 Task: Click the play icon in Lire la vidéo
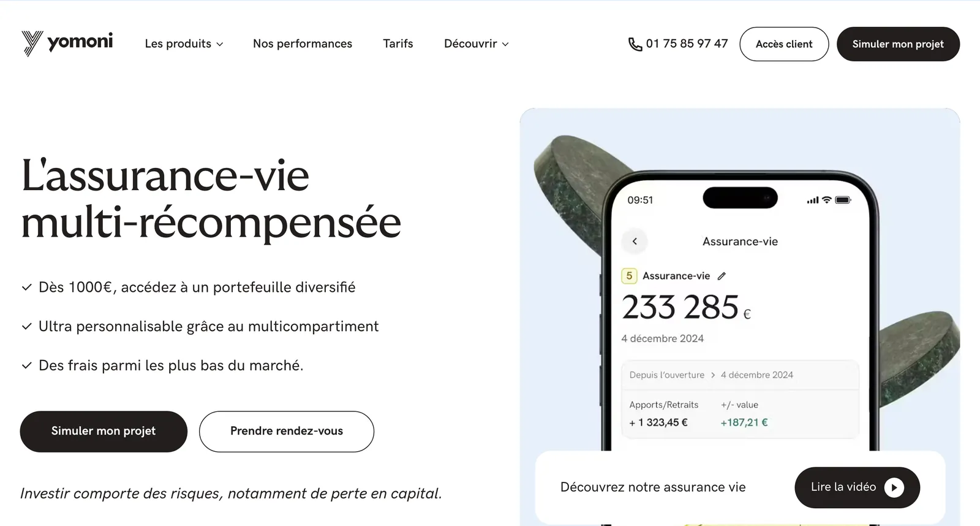click(x=894, y=487)
